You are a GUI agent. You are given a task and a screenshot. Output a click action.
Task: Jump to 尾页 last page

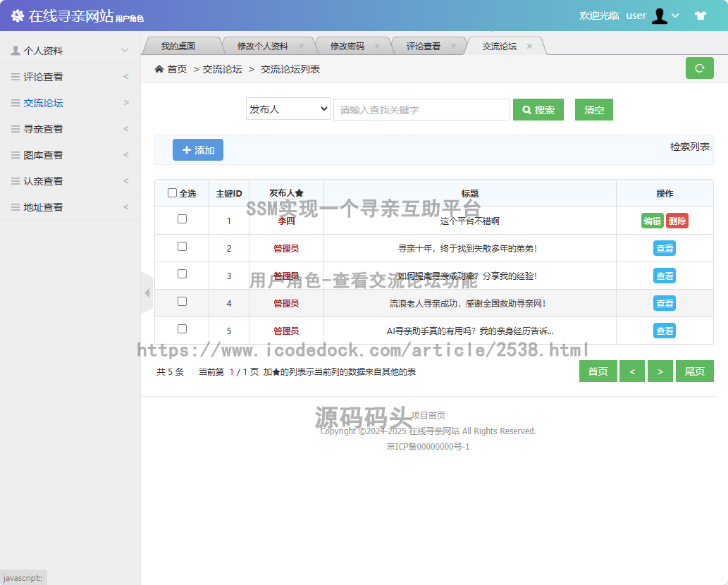click(695, 371)
